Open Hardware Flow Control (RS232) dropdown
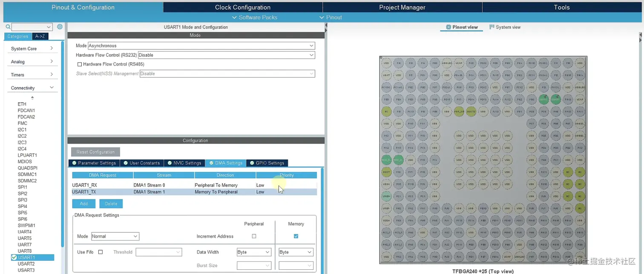The width and height of the screenshot is (644, 274). pos(226,55)
